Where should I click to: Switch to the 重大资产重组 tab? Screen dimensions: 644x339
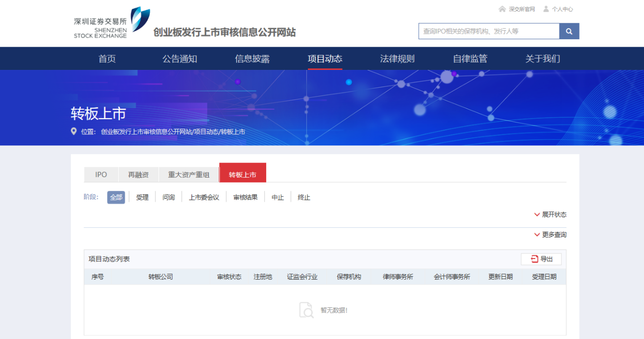pyautogui.click(x=189, y=175)
